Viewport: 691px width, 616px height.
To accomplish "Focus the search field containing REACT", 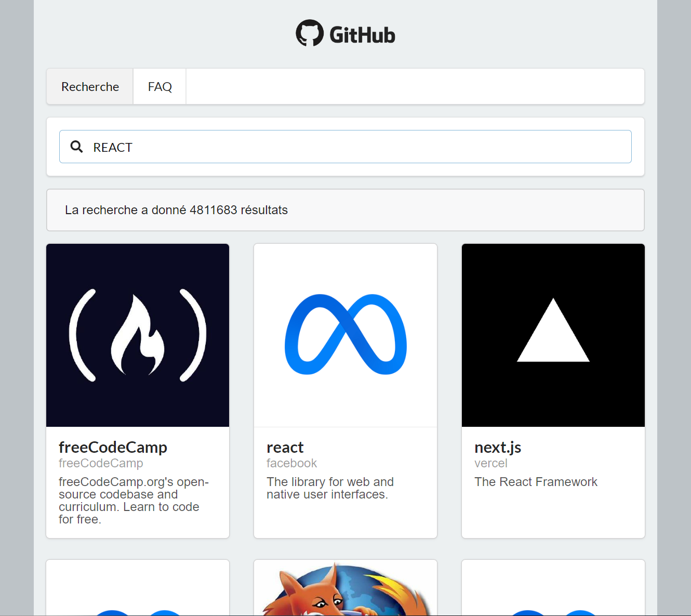I will [x=353, y=147].
